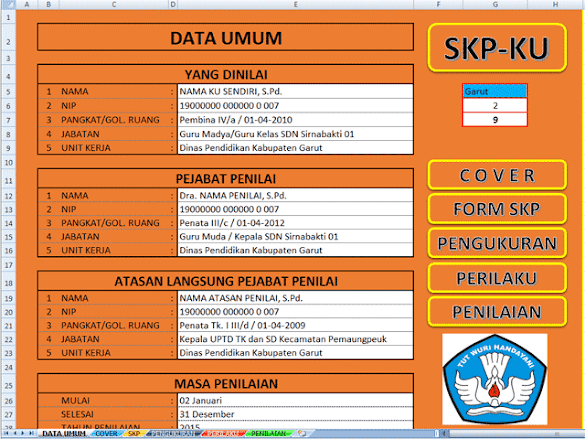This screenshot has width=585, height=439.
Task: Select the Penata III/c / 01-04-2012 cell
Action: (295, 223)
